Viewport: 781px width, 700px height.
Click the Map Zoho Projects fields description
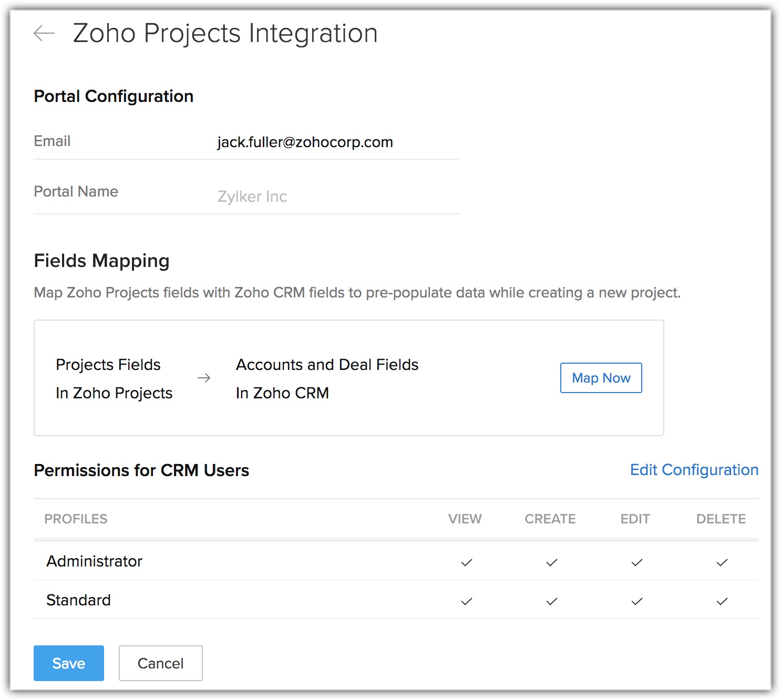pos(357,293)
